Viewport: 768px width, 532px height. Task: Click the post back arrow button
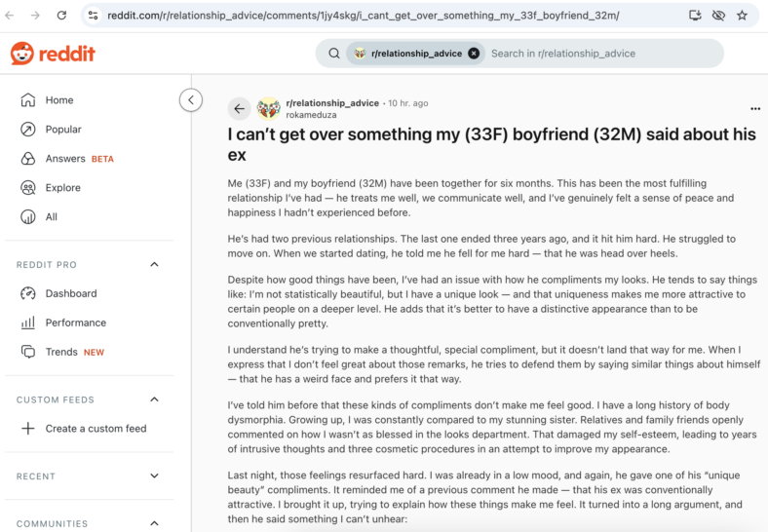(240, 109)
